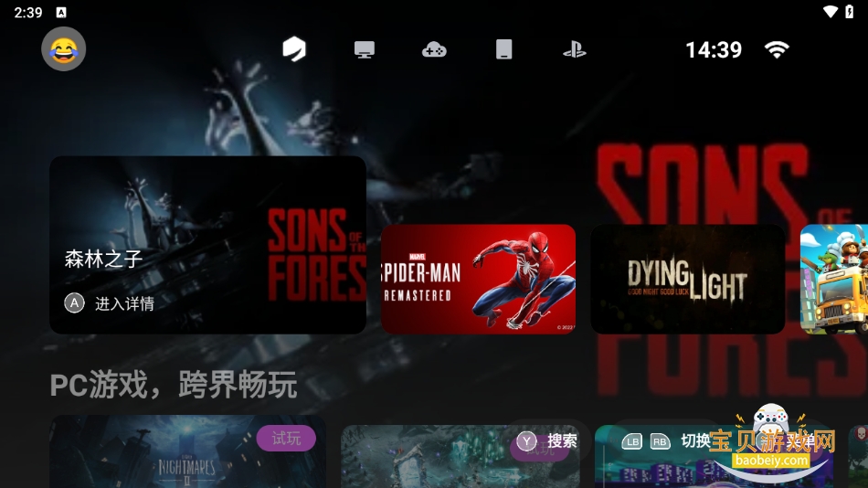Tap the status bar keyboard A indicator
868x488 pixels.
[x=61, y=12]
